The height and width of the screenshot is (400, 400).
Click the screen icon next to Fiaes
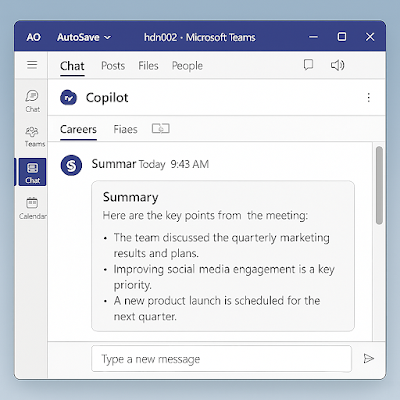(161, 128)
